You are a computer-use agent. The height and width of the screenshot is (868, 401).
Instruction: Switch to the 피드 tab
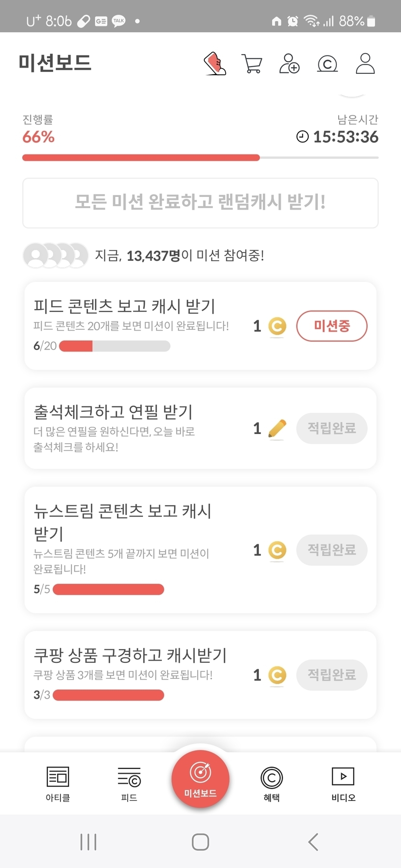[129, 784]
